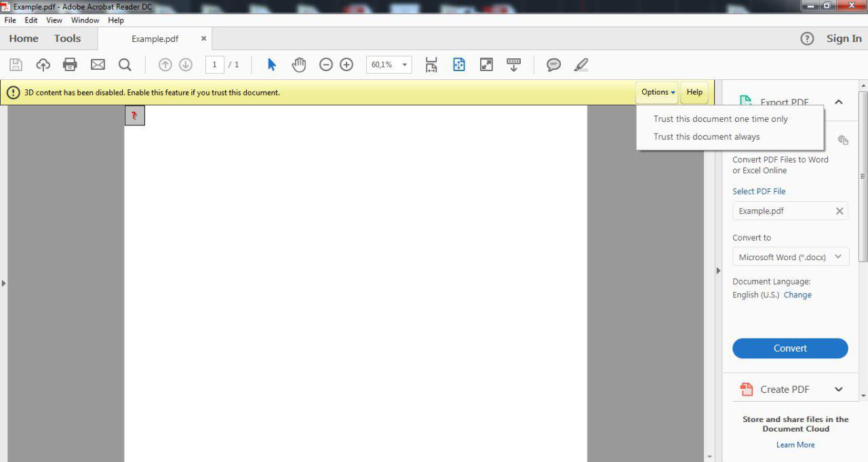Open the Options dropdown in the warning bar
Viewport: 868px width, 462px height.
coord(656,92)
